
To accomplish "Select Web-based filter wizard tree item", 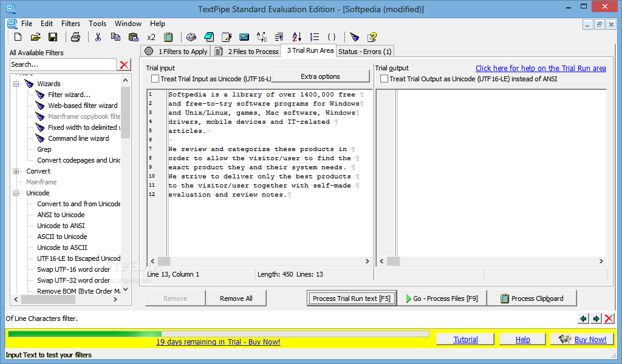I will (83, 106).
